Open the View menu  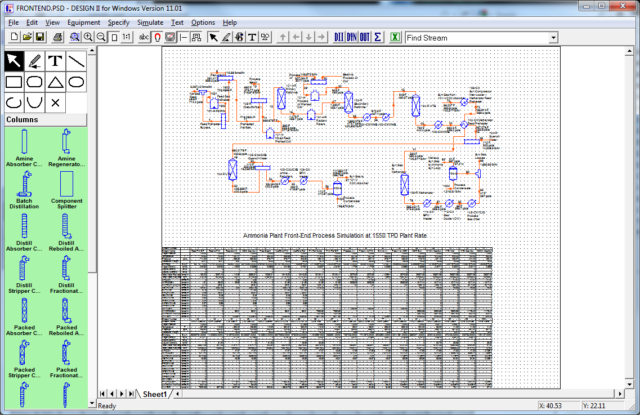click(52, 22)
